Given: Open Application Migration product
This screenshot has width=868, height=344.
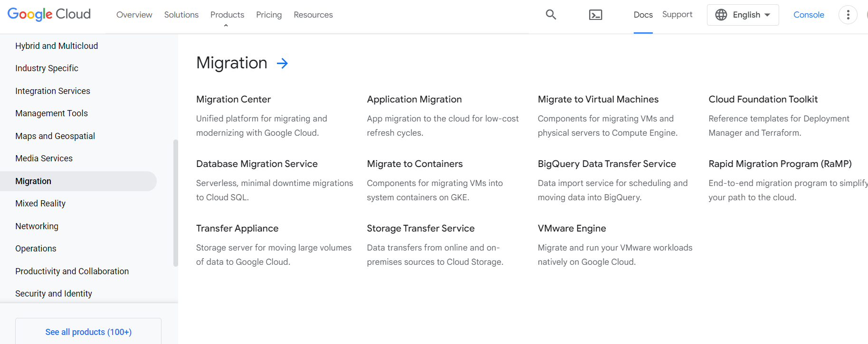Looking at the screenshot, I should tap(414, 99).
